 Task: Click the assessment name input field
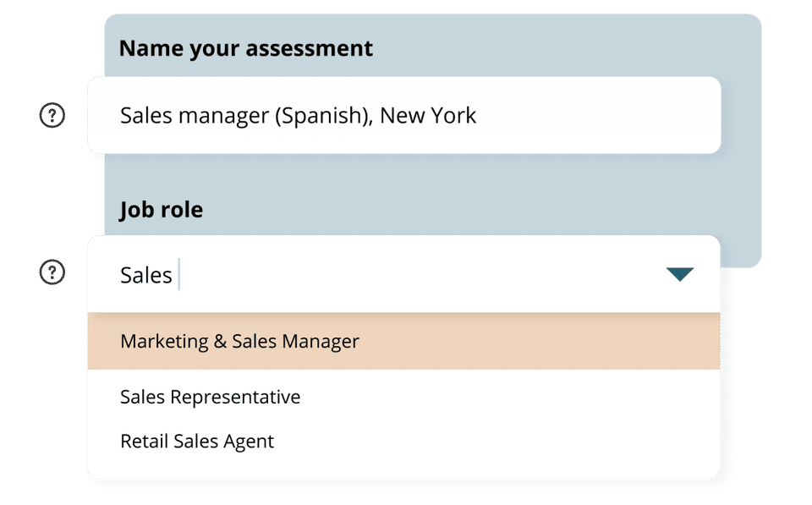(403, 116)
